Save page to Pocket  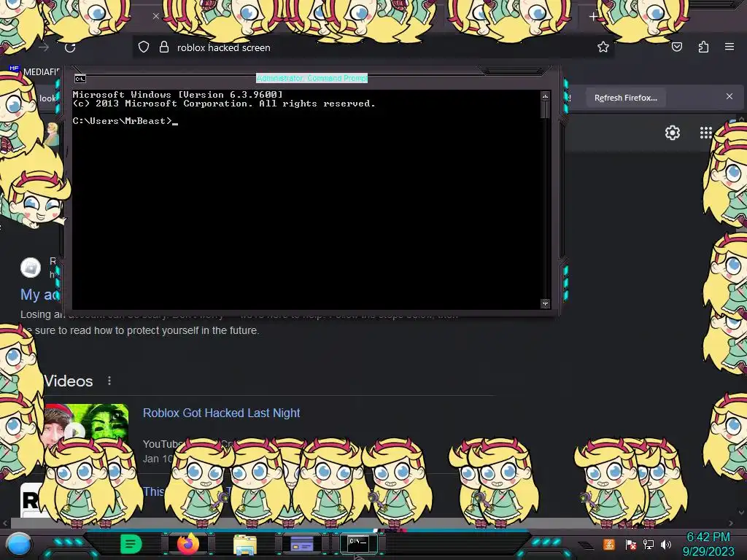pyautogui.click(x=677, y=47)
